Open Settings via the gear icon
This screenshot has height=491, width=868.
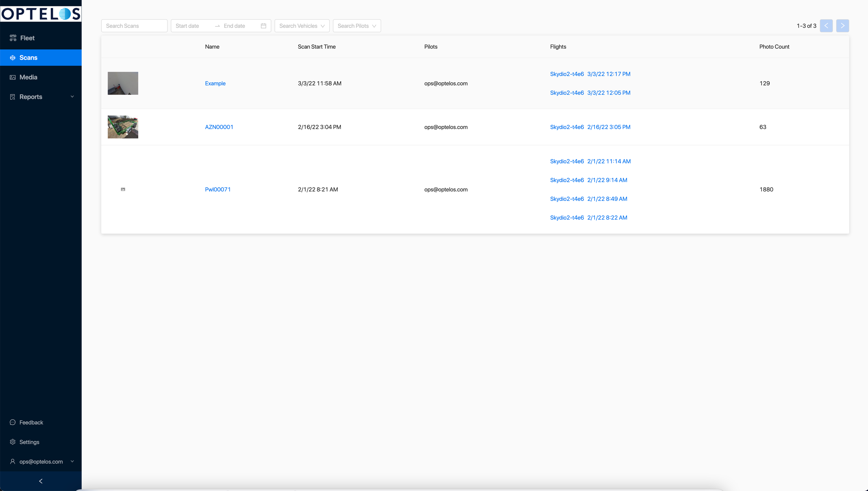pos(13,442)
